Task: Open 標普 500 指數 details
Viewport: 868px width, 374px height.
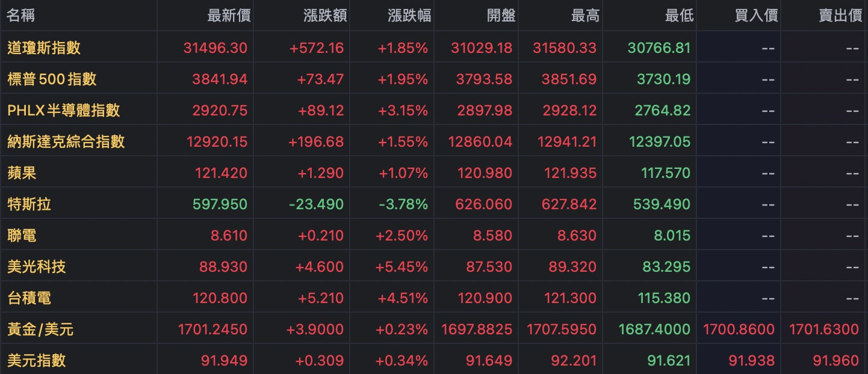Action: tap(52, 79)
